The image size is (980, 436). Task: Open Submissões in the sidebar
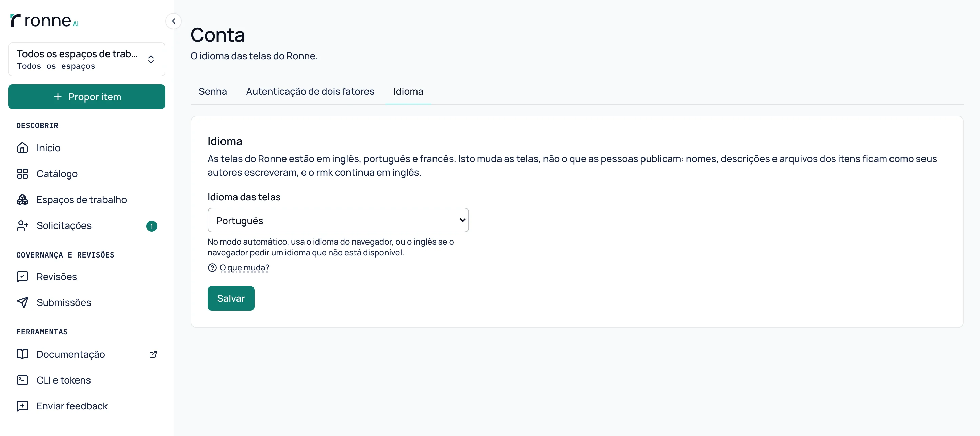(x=87, y=302)
